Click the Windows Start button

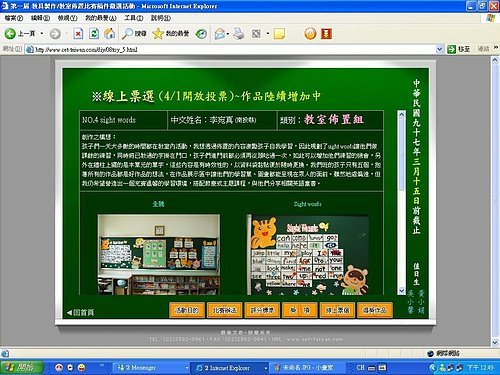22,368
